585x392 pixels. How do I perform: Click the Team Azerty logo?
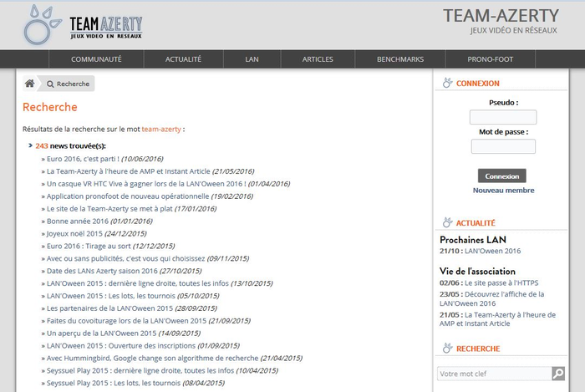tap(83, 25)
